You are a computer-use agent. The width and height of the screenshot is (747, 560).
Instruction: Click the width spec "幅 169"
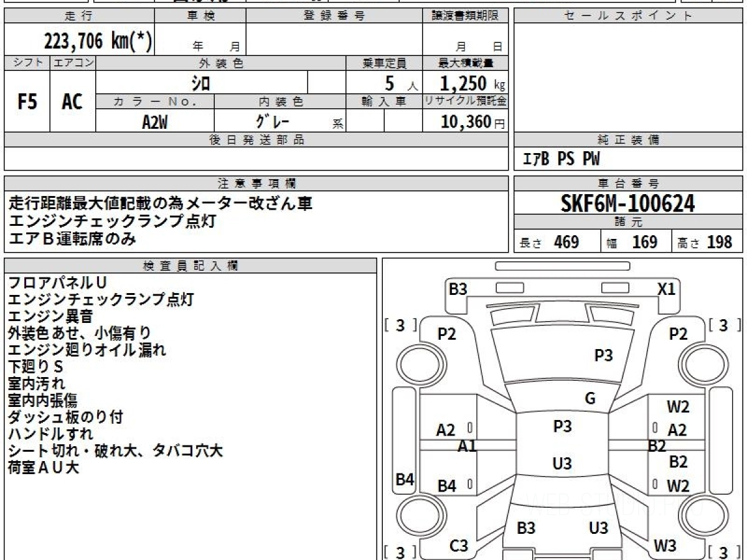tap(632, 242)
